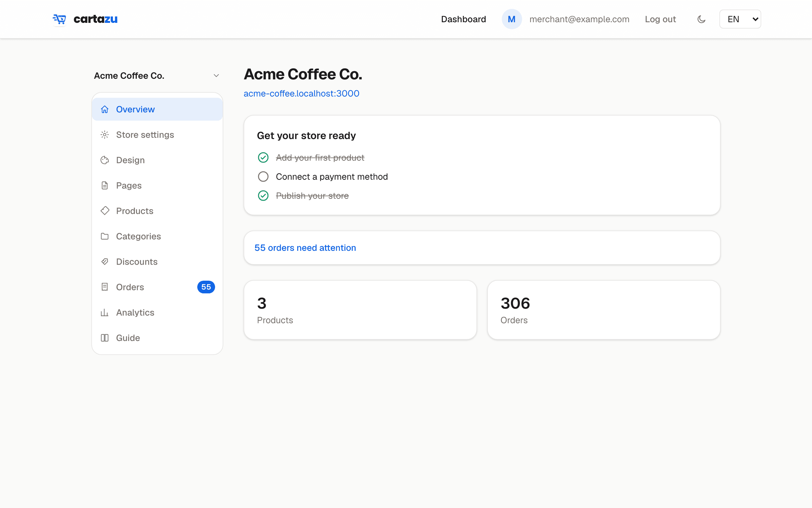Screen dimensions: 812x508
Task: Click the Acme Coffee Co. page title
Action: (303, 74)
